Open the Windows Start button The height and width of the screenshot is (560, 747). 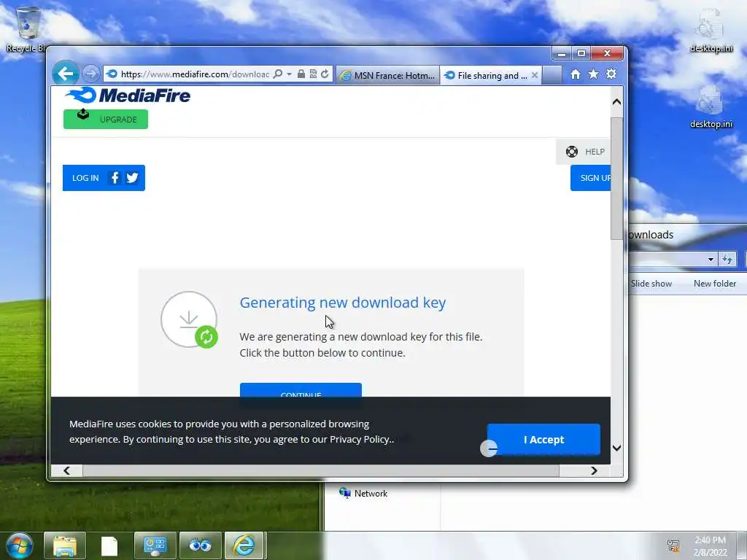[20, 545]
